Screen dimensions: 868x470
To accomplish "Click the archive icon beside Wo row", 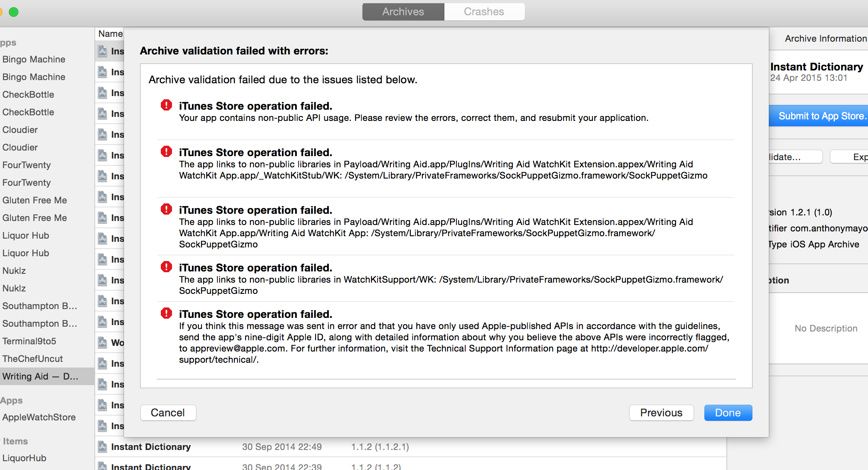I will coord(103,343).
